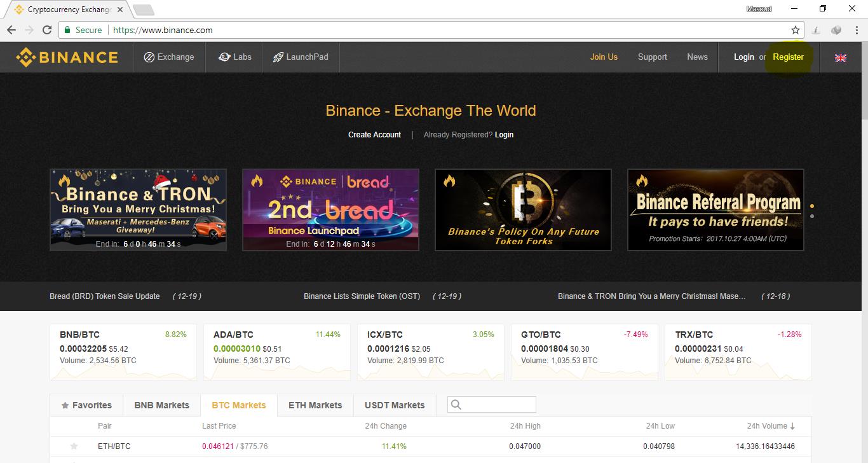Open the Exchange menu
868x463 pixels.
[169, 57]
